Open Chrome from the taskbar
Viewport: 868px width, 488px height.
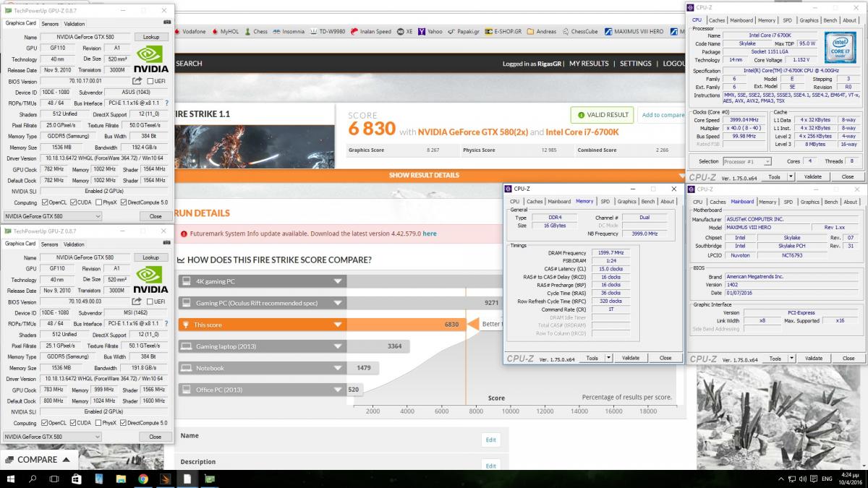point(143,479)
